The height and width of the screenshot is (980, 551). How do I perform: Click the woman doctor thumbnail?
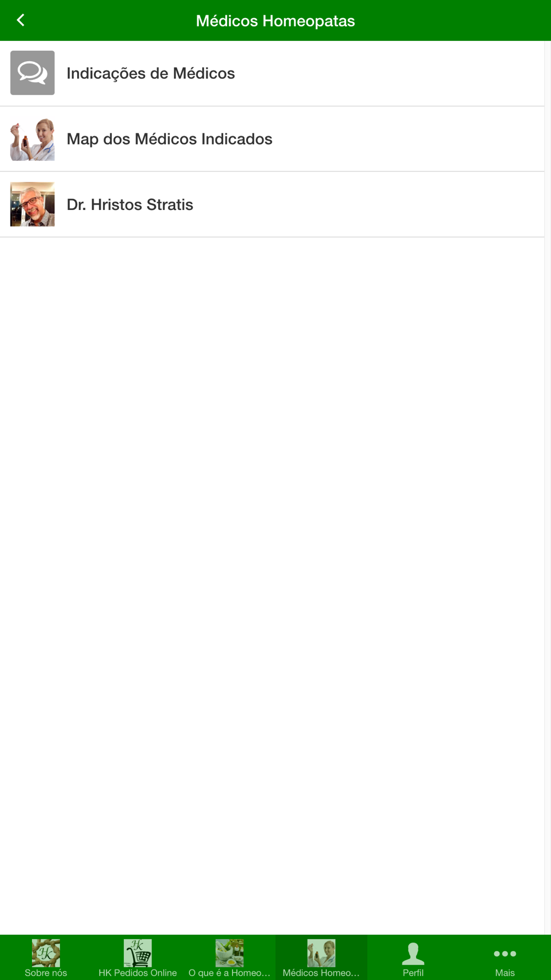33,139
